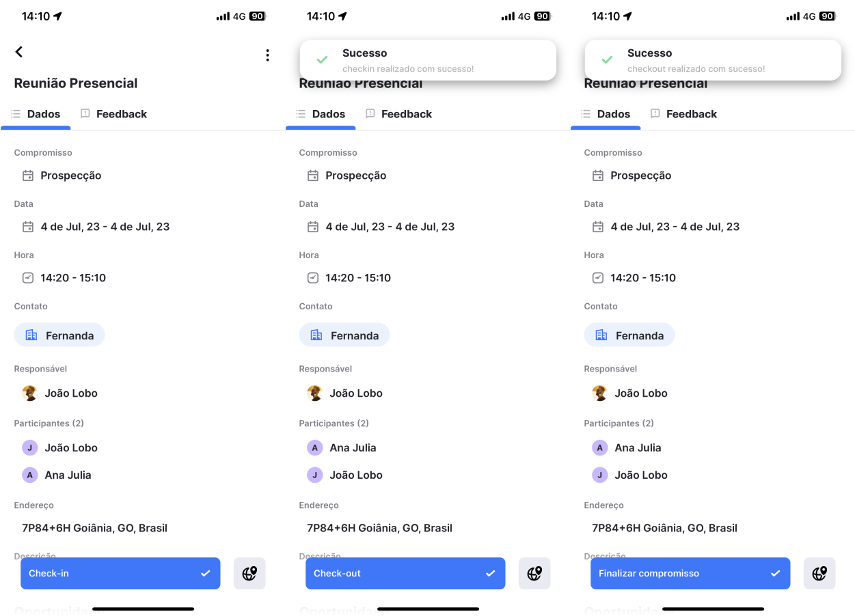This screenshot has height=616, width=855.
Task: Tap the green checkmark in checkout success toast
Action: click(607, 60)
